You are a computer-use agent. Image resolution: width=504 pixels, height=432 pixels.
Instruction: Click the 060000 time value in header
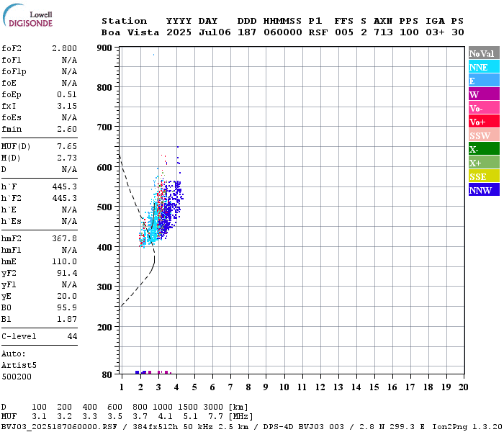pos(283,32)
